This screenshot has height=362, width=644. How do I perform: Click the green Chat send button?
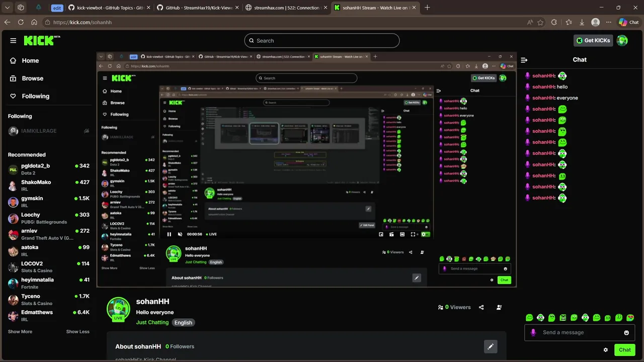624,350
